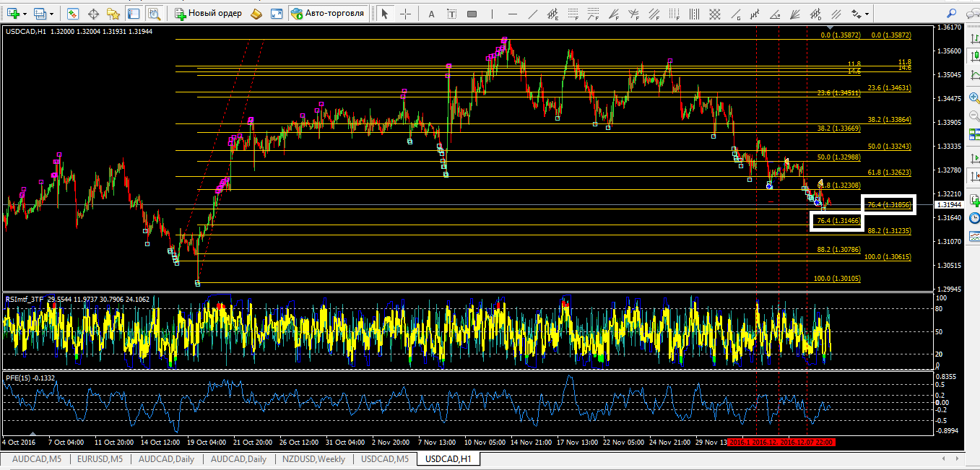Image resolution: width=980 pixels, height=470 pixels.
Task: Toggle chart auto scroll
Action: (x=974, y=157)
